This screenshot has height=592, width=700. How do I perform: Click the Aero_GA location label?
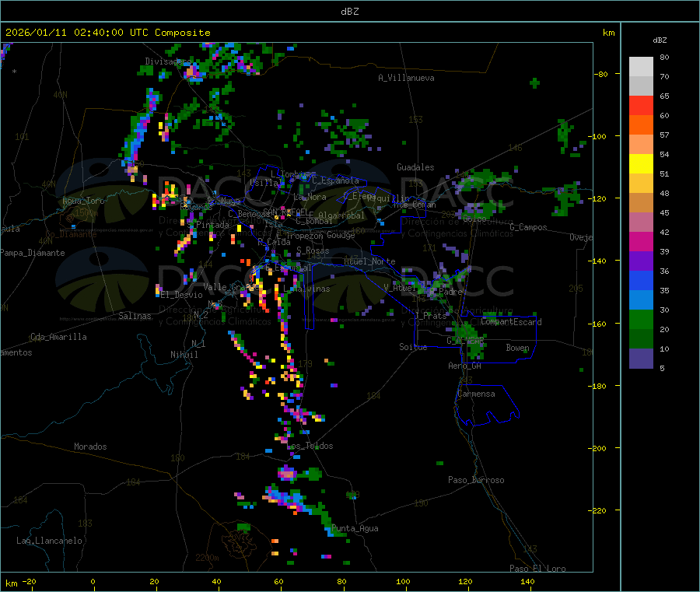(465, 366)
